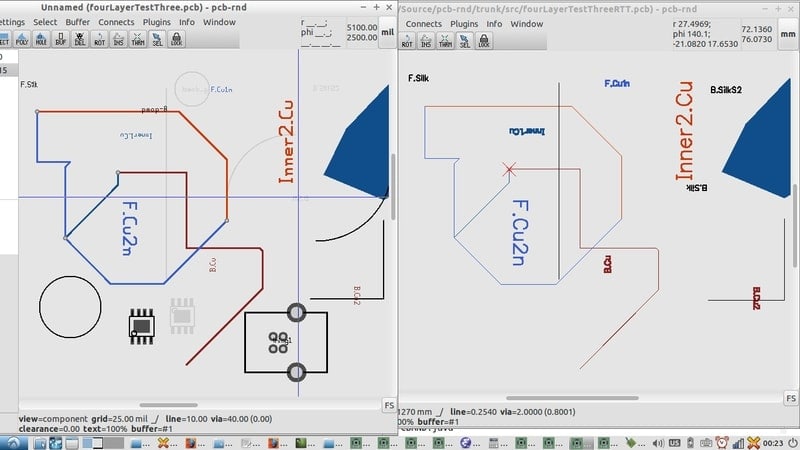
Task: Open Plugins menu in right window
Action: tap(464, 24)
